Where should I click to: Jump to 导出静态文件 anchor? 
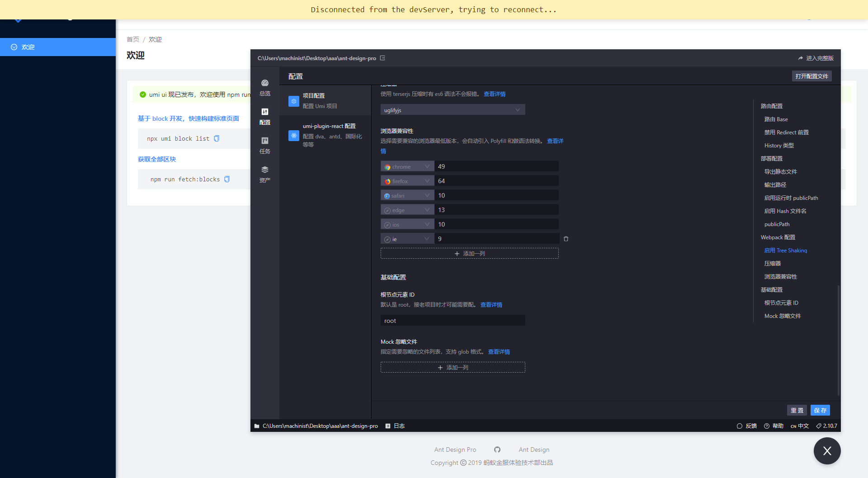pos(781,171)
